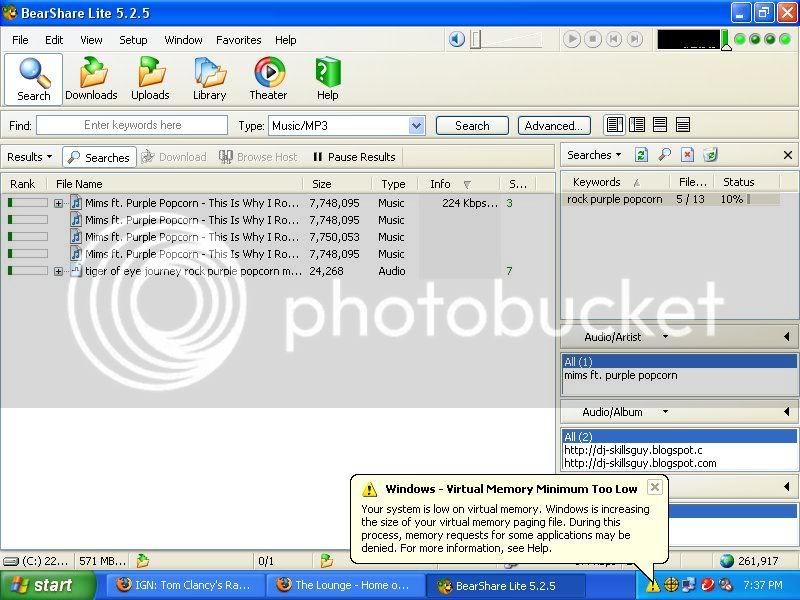Image resolution: width=800 pixels, height=600 pixels.
Task: Select All (1) in artist filter
Action: click(680, 362)
